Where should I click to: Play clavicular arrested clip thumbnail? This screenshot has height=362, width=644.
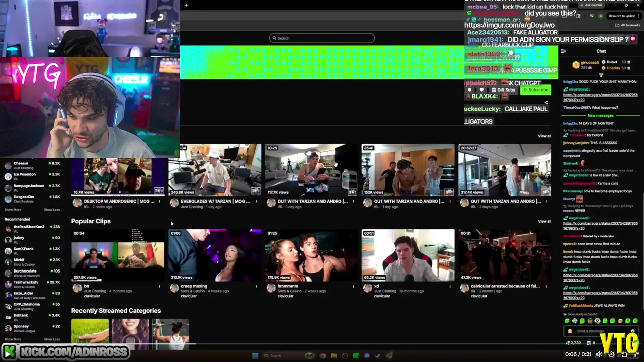(505, 255)
